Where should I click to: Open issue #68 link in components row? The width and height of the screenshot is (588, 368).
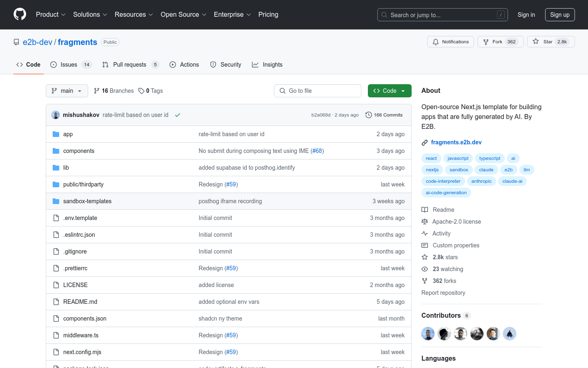point(317,151)
